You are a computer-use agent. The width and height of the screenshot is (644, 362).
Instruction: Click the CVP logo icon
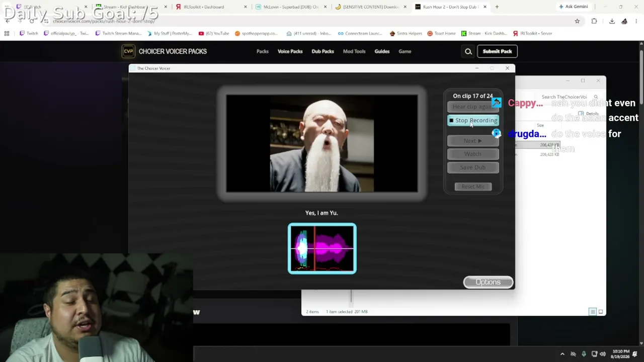coord(128,51)
